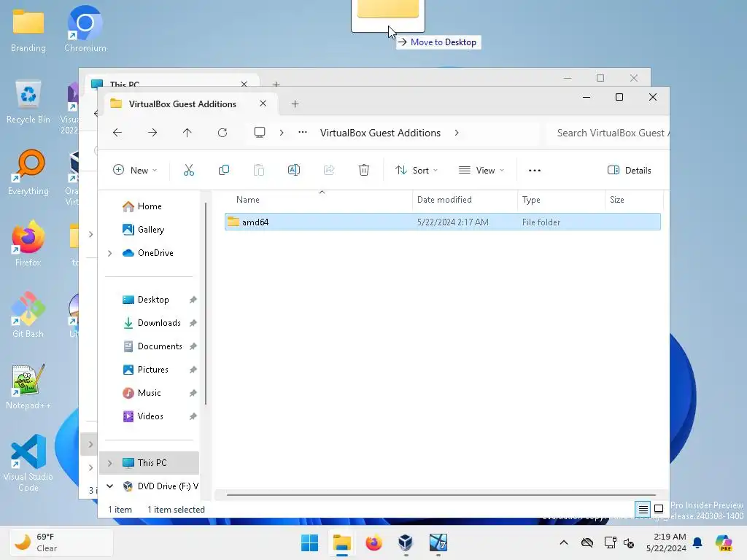The height and width of the screenshot is (560, 747).
Task: Sort by the Date modified column header
Action: pos(465,200)
